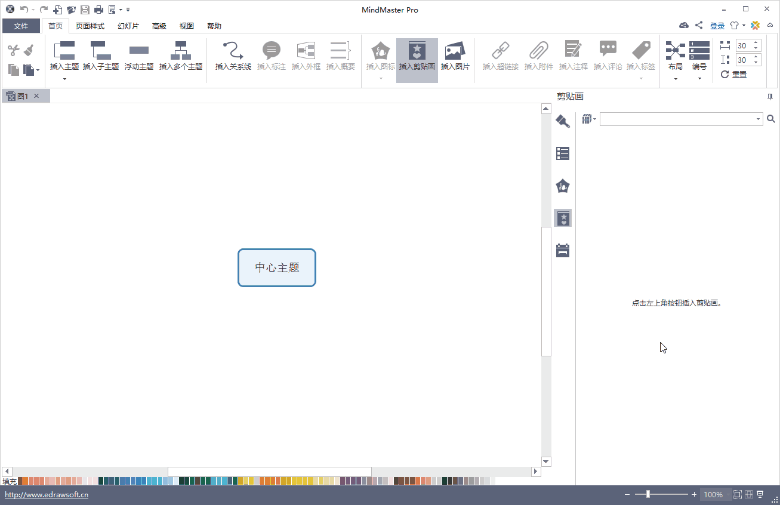The image size is (780, 505).
Task: Toggle the clipart sidebar tab icon
Action: pyautogui.click(x=562, y=218)
